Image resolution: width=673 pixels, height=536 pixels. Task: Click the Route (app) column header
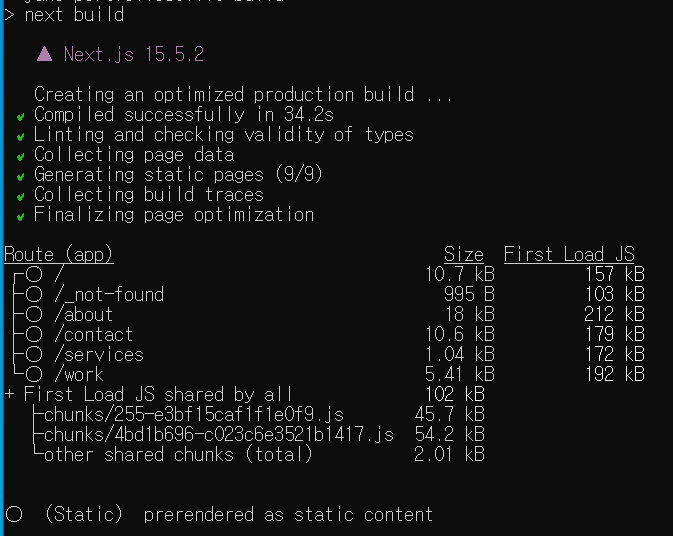58,254
